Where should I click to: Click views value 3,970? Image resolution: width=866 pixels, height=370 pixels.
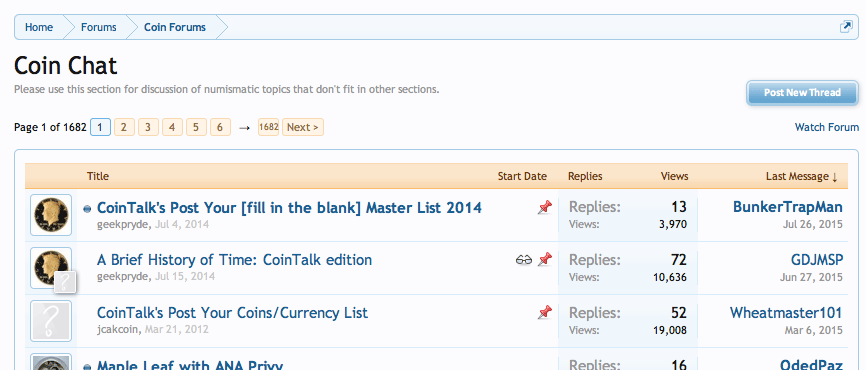[x=672, y=225]
